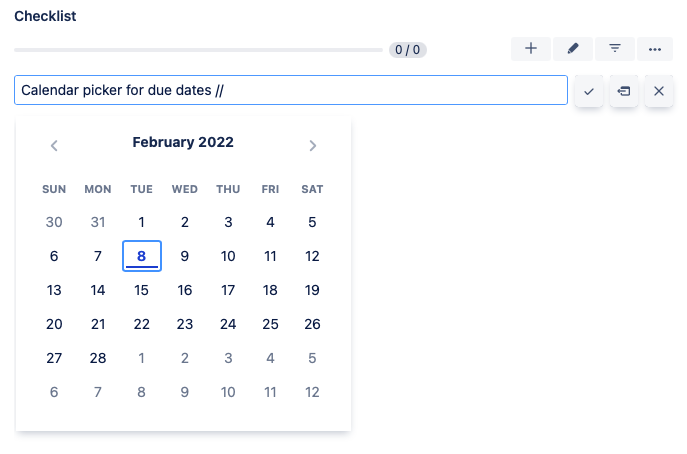Confirm the item with the checkmark icon
The height and width of the screenshot is (454, 687).
589,91
